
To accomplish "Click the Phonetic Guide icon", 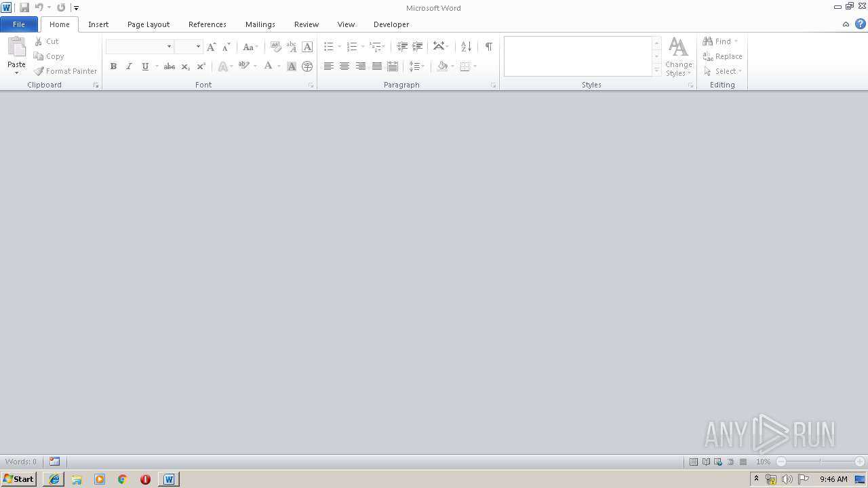I will [292, 47].
